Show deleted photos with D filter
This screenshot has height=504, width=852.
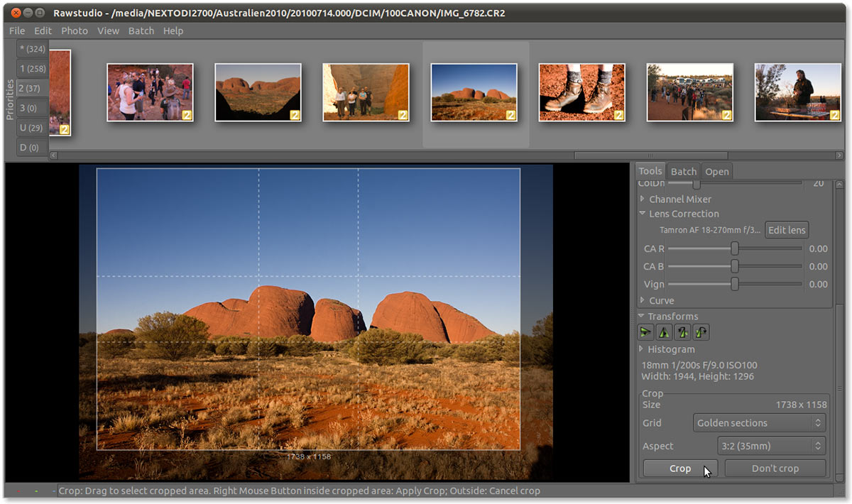31,147
